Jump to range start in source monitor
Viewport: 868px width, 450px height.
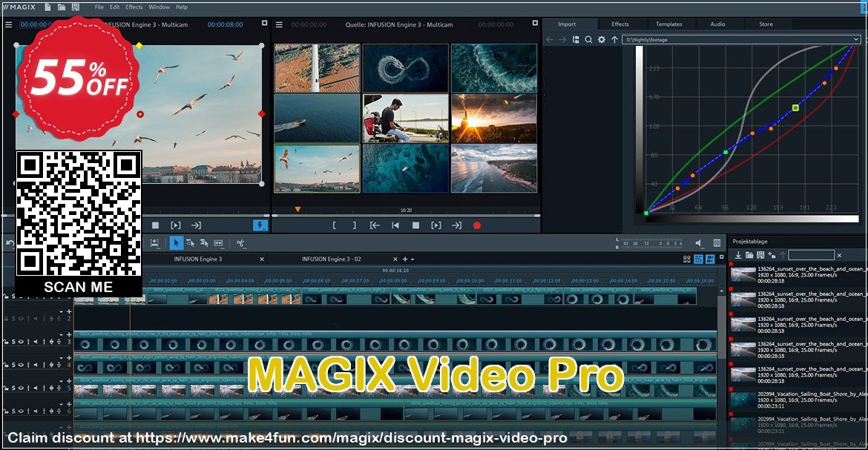click(375, 225)
